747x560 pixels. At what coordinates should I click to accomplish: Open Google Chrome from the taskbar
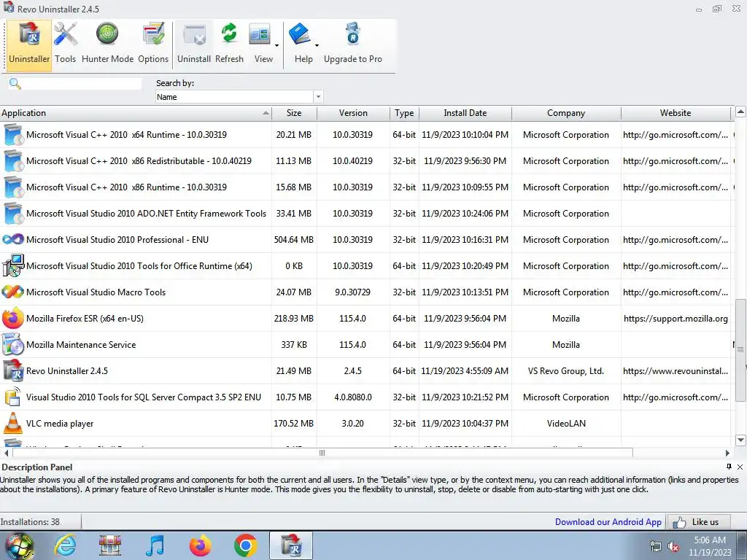pyautogui.click(x=246, y=545)
